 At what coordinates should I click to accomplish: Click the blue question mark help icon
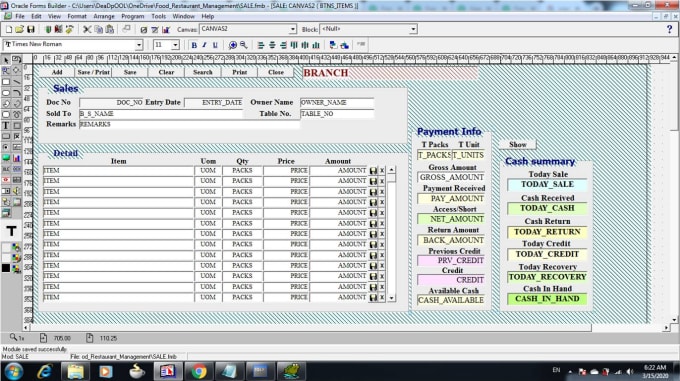click(669, 29)
